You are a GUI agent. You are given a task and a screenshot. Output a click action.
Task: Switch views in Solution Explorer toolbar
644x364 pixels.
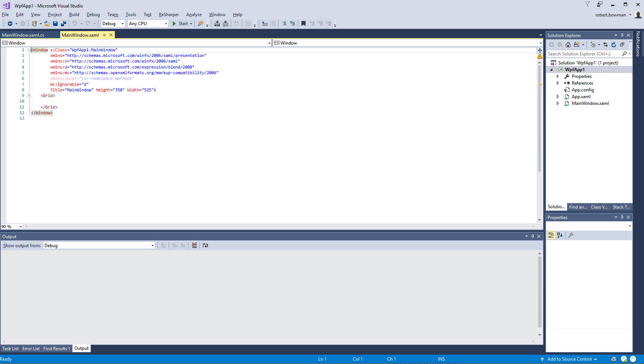coord(577,45)
